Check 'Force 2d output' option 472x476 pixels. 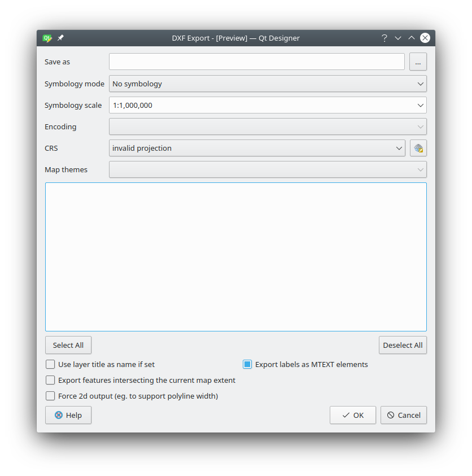(x=50, y=396)
